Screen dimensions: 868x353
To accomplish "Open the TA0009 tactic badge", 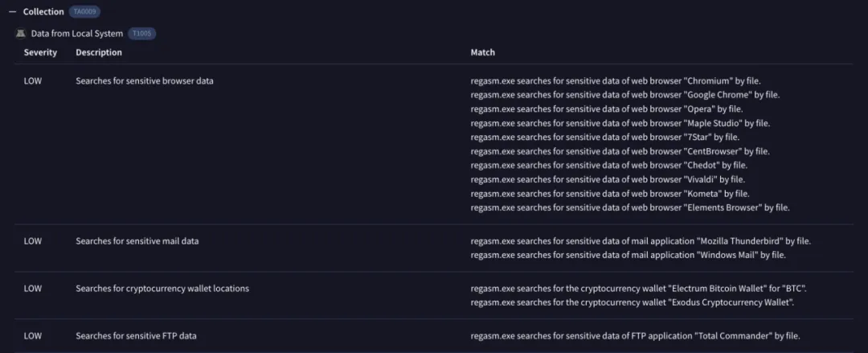I will 84,12.
